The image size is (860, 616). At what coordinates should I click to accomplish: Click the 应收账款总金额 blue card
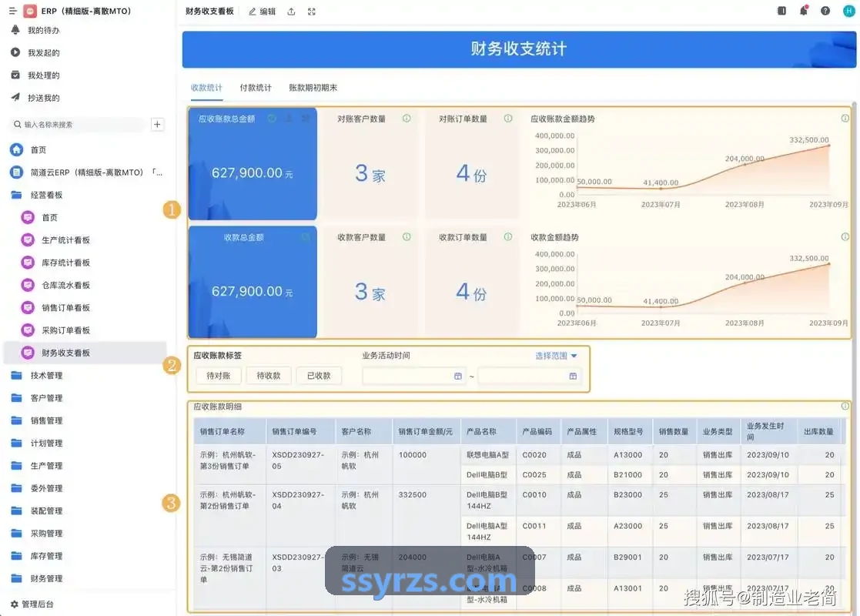tap(253, 163)
